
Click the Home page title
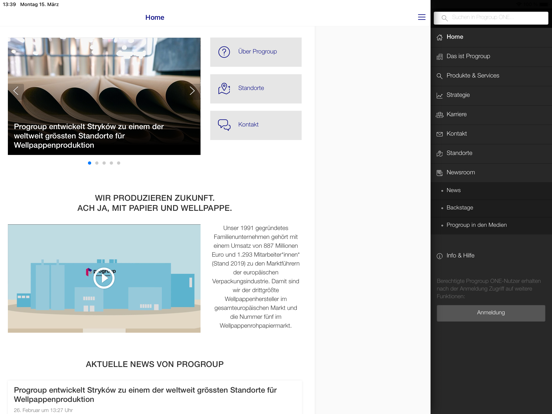pos(155,18)
